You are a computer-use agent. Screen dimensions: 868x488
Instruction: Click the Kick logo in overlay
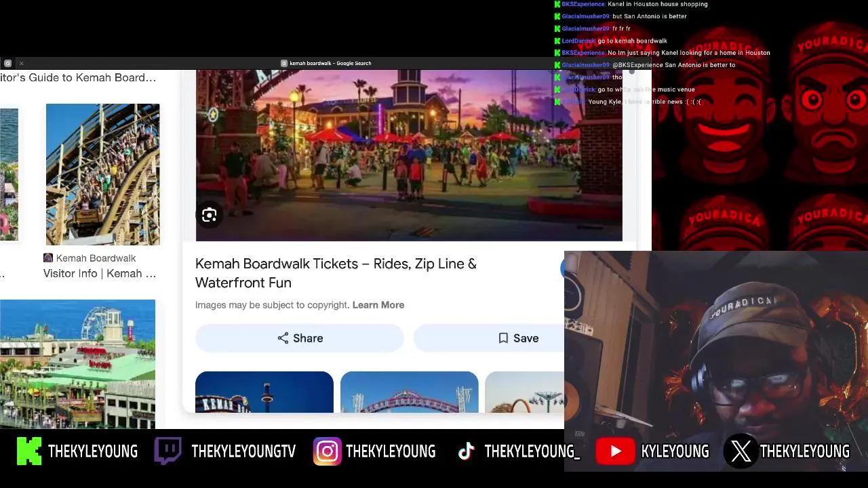pyautogui.click(x=29, y=451)
